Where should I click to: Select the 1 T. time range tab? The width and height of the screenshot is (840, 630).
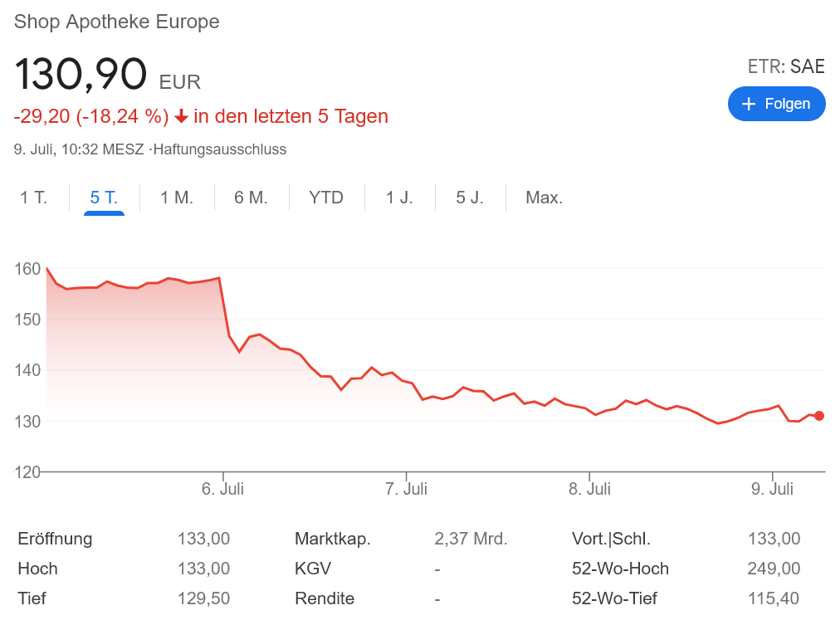tap(34, 198)
